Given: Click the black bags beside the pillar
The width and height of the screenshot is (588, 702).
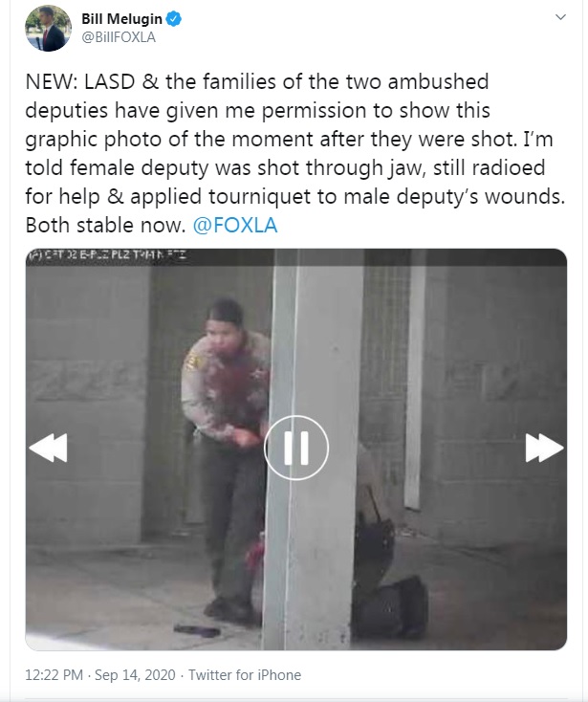Looking at the screenshot, I should 387,578.
